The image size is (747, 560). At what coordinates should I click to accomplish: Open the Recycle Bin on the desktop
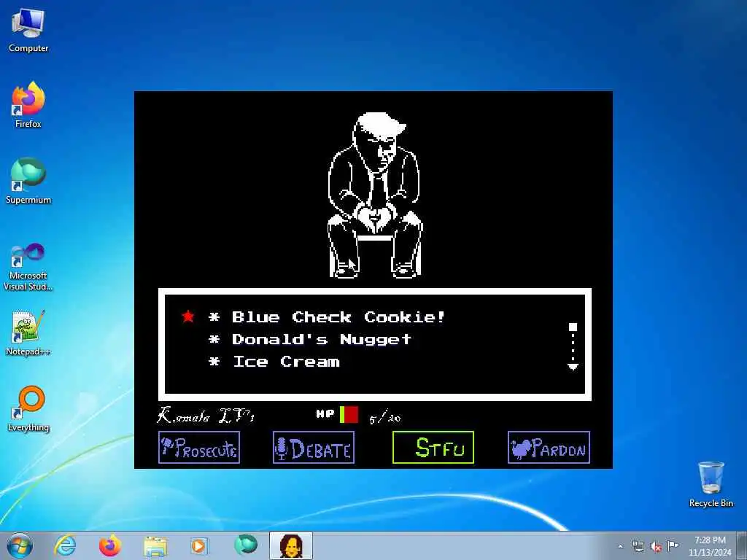coord(711,484)
